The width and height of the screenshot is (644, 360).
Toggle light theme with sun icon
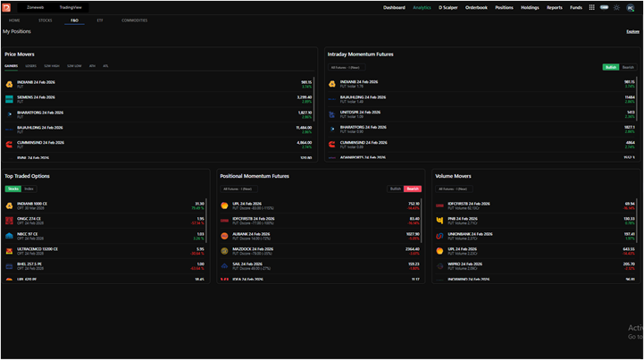pos(616,7)
